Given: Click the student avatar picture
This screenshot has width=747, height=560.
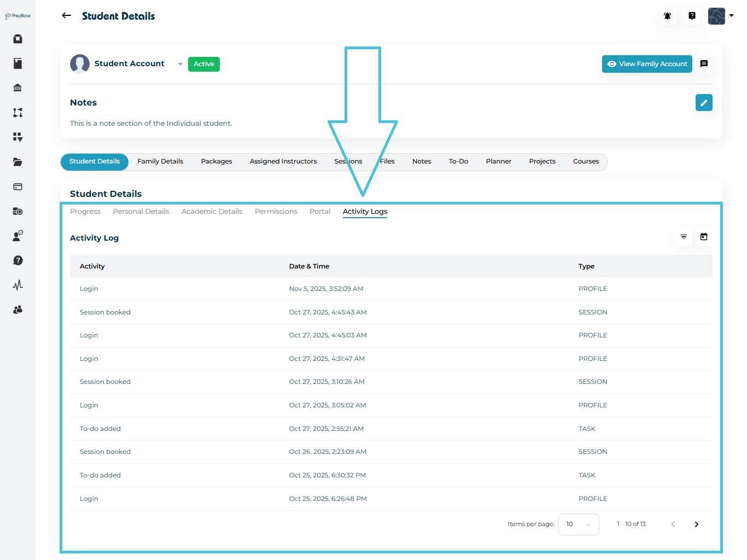Looking at the screenshot, I should click(80, 64).
